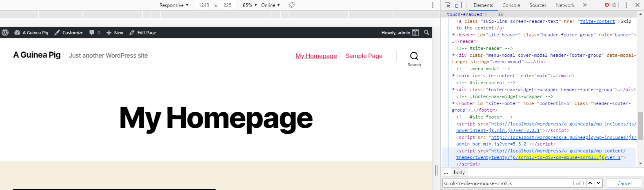Switch to the Sources tab
Screen dimensions: 644x190
click(x=538, y=5)
